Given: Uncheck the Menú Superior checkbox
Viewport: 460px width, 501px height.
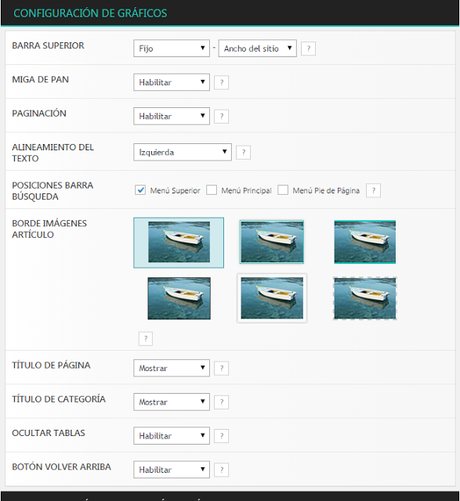Looking at the screenshot, I should tap(140, 190).
